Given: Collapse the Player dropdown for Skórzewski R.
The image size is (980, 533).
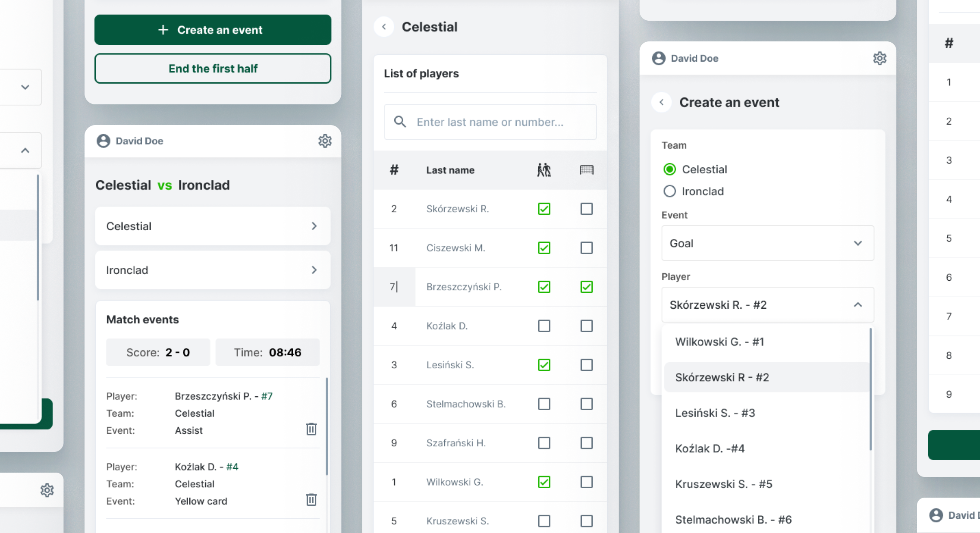Looking at the screenshot, I should [x=858, y=305].
